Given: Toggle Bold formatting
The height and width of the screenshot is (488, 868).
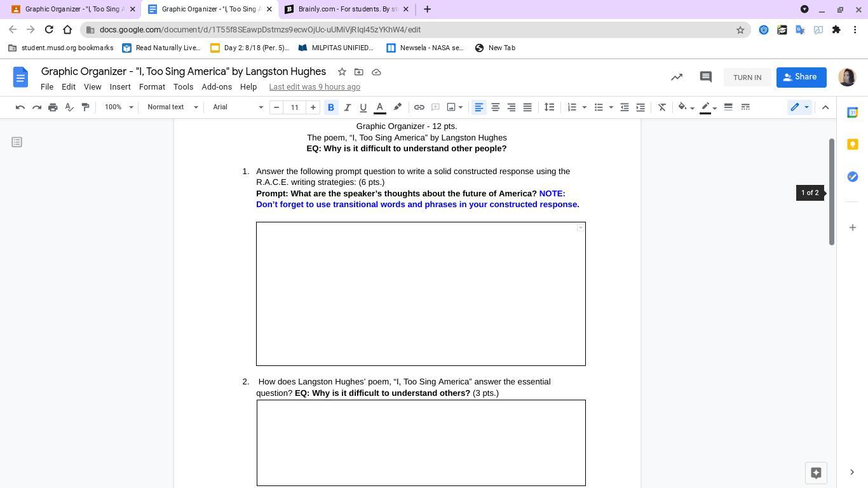Looking at the screenshot, I should (330, 107).
